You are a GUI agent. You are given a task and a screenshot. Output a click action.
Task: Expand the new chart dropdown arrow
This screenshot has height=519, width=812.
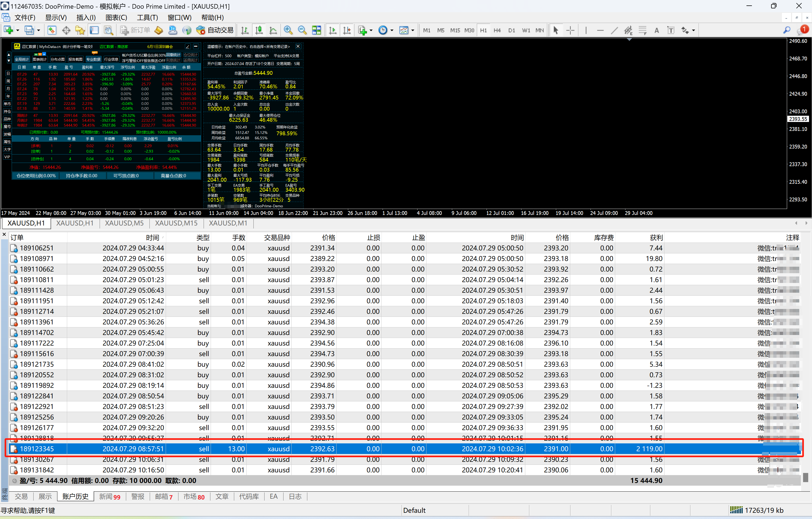[18, 30]
